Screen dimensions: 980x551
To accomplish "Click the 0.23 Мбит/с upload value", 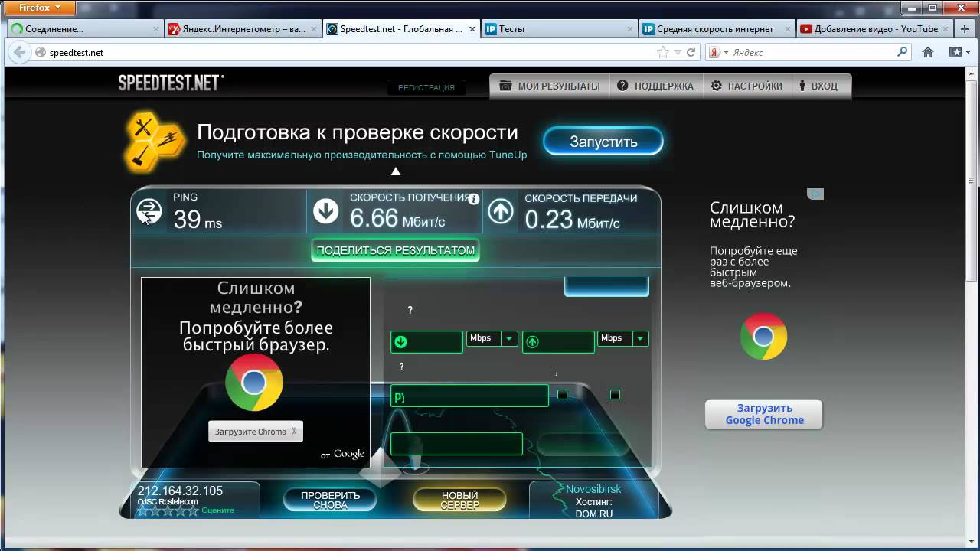I will click(x=572, y=220).
